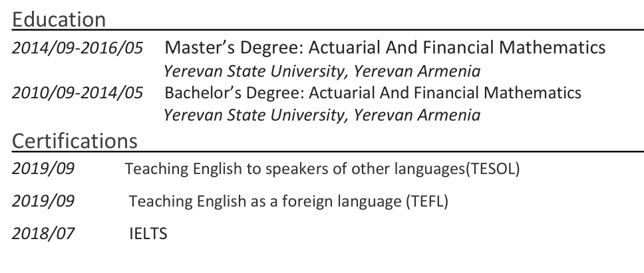Click the 2010/09-2014/05 date range

click(78, 93)
